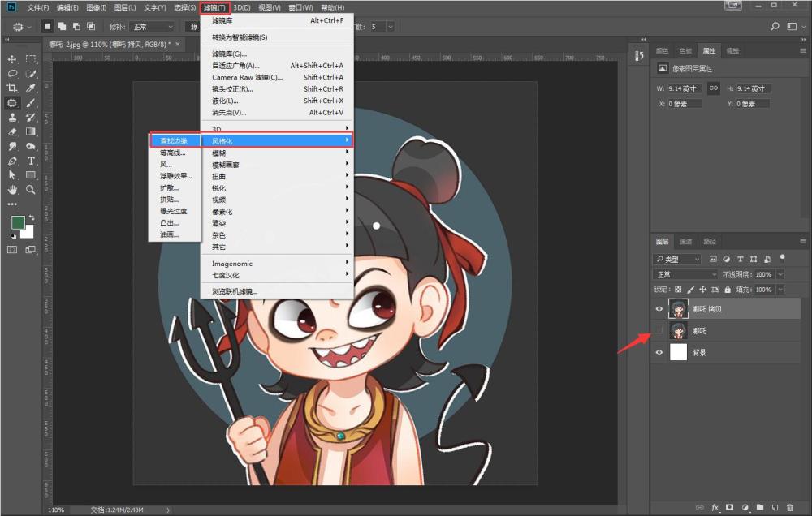Select the Pen tool
This screenshot has height=516, width=812.
coord(12,161)
